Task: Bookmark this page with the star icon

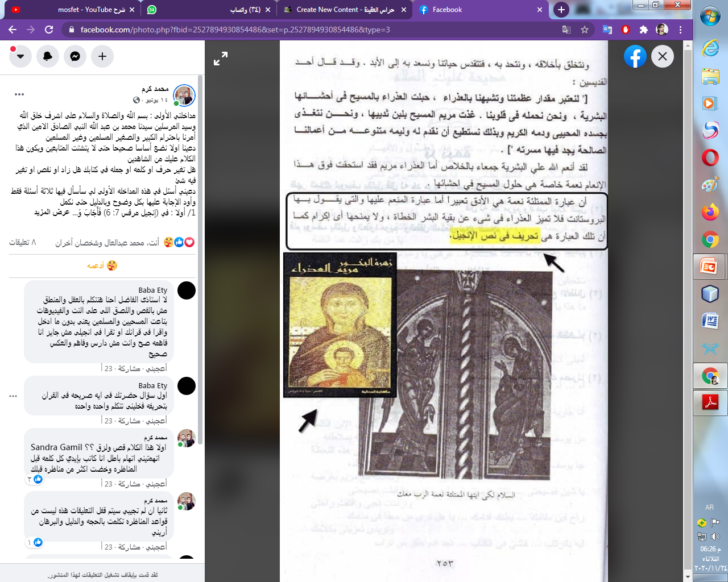Action: [585, 30]
